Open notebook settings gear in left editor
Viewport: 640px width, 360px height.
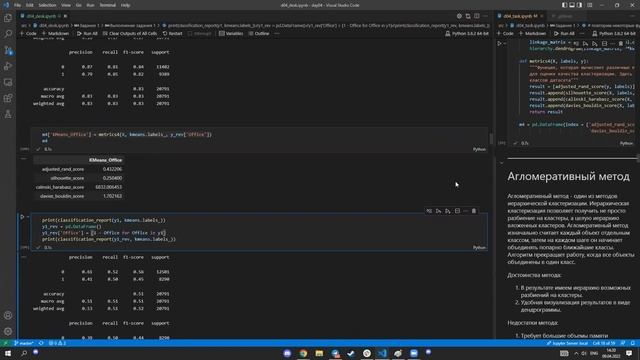coord(459,16)
